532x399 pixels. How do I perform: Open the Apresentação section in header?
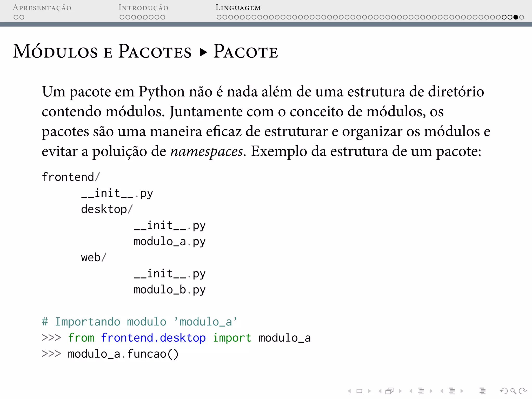tap(42, 8)
